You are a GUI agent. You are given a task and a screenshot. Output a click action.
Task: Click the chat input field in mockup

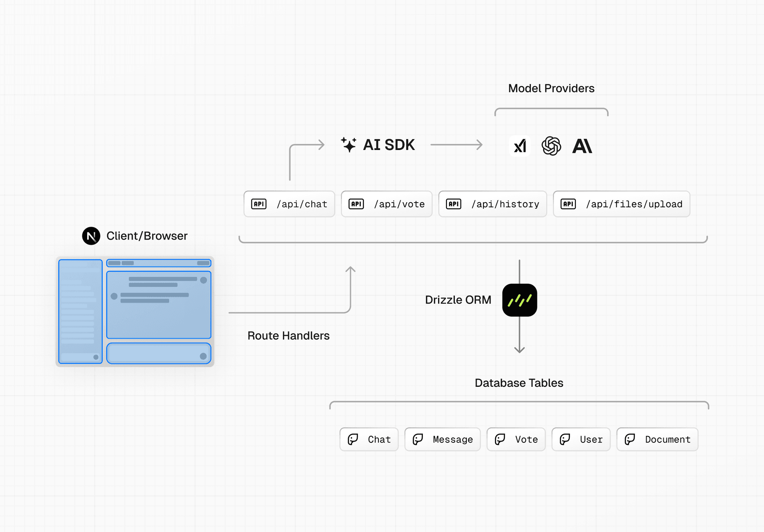coord(158,353)
